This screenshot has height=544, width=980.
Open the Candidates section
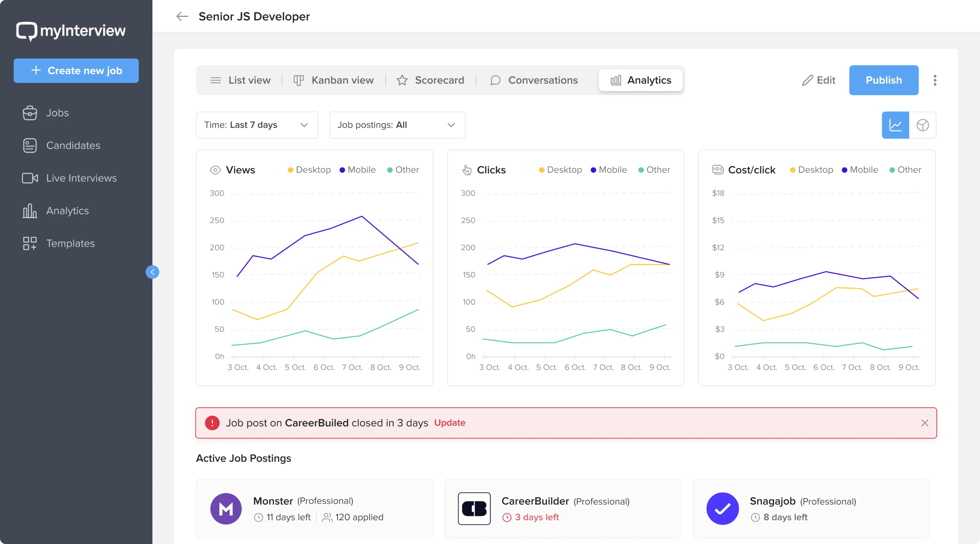pos(73,145)
